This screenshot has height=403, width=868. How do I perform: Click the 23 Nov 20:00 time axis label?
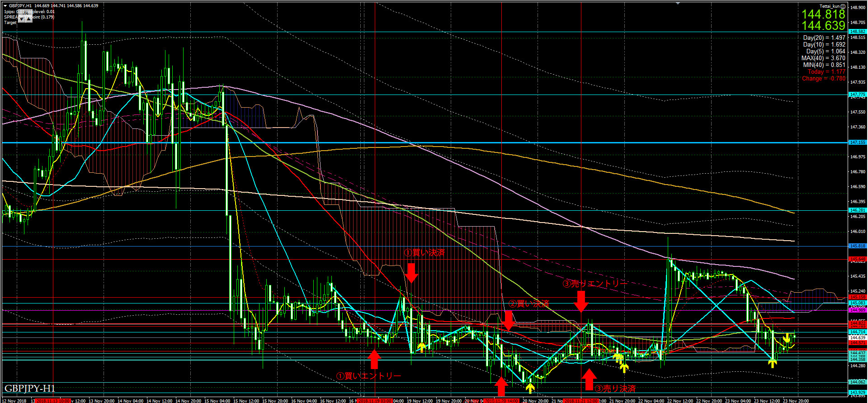(x=796, y=401)
